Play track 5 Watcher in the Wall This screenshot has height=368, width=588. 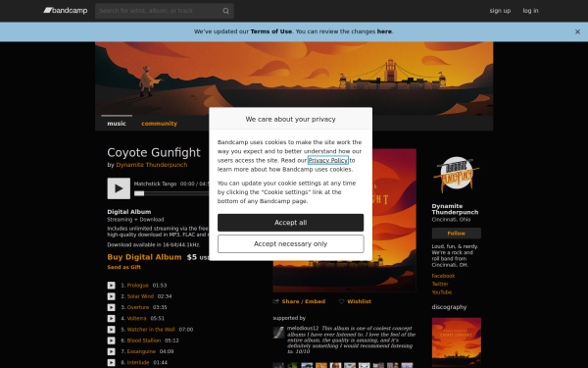coord(112,330)
